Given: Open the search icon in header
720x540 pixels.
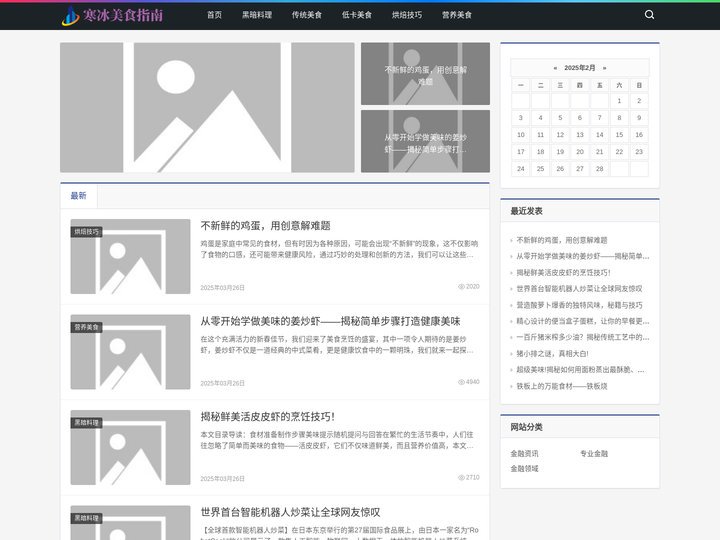Looking at the screenshot, I should tap(649, 15).
